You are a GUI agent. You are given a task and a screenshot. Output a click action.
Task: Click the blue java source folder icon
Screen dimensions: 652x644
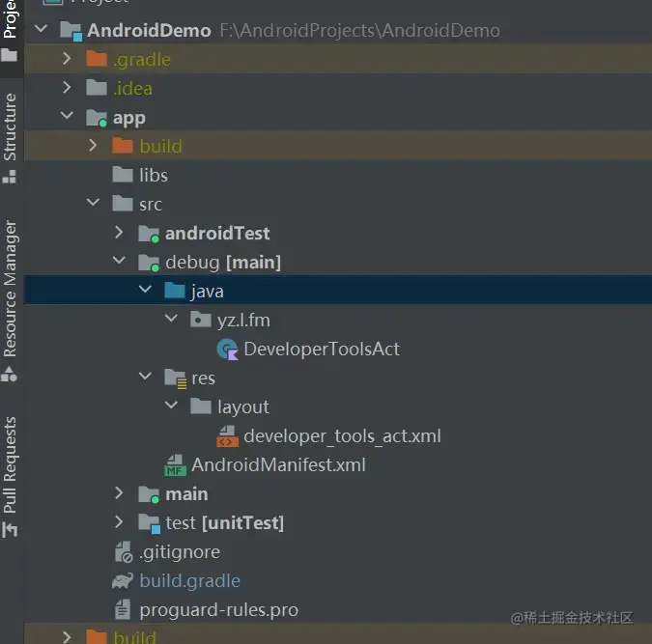coord(175,291)
